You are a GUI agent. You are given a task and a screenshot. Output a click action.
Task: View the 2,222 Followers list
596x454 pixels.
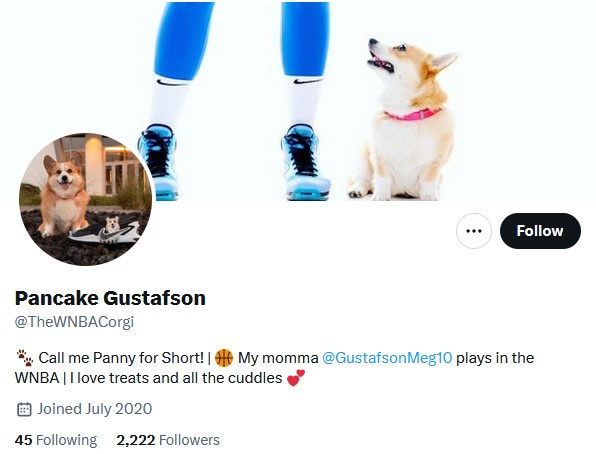coord(168,440)
